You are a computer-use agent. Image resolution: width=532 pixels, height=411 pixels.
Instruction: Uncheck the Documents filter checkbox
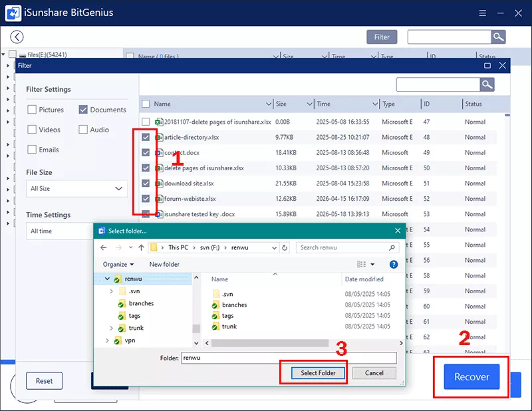(x=83, y=109)
